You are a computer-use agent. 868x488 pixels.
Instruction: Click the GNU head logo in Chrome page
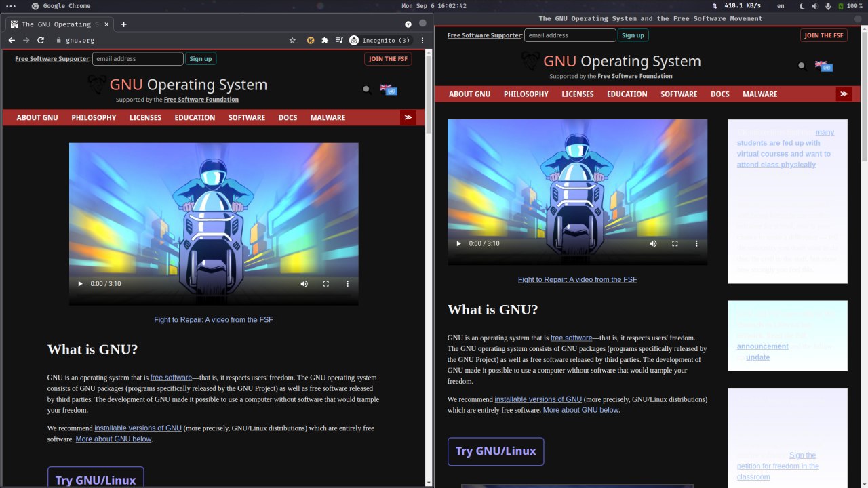pos(98,84)
